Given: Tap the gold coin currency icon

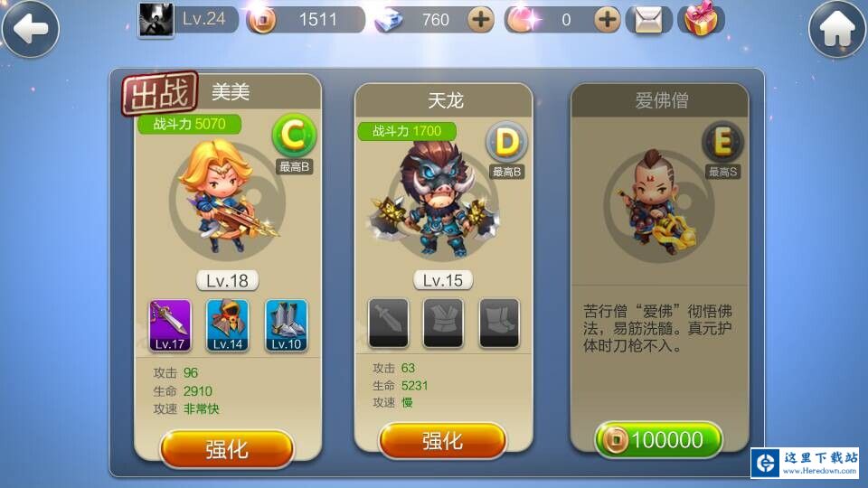Looking at the screenshot, I should point(262,21).
